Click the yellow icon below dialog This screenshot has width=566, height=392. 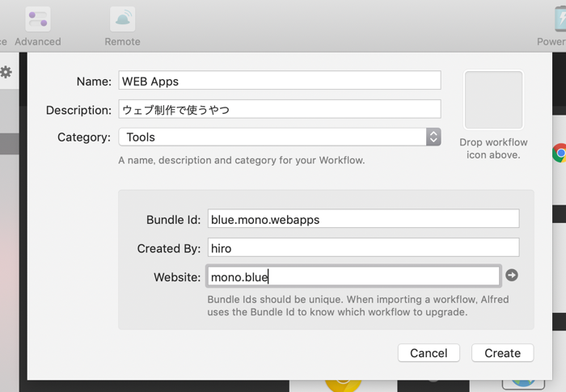click(x=343, y=386)
